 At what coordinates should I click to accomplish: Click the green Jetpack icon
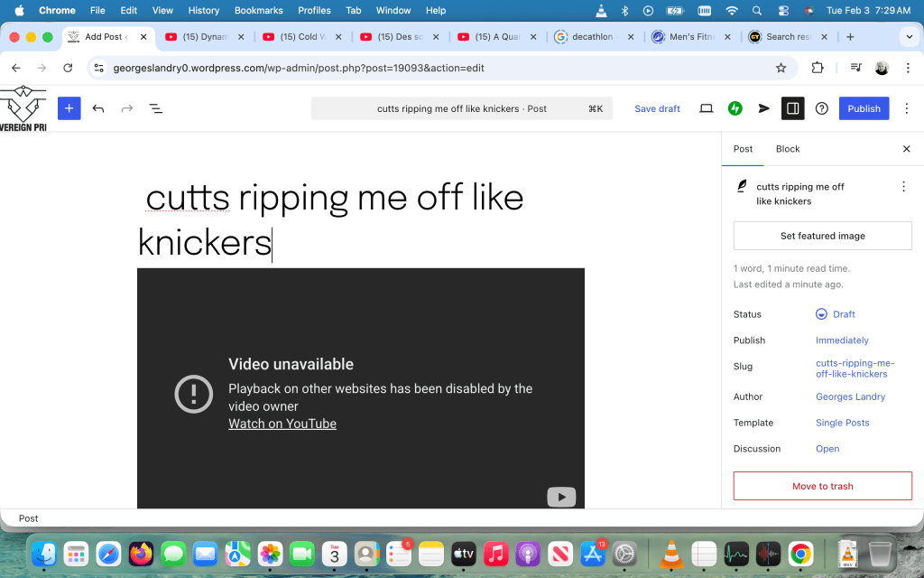[x=735, y=108]
